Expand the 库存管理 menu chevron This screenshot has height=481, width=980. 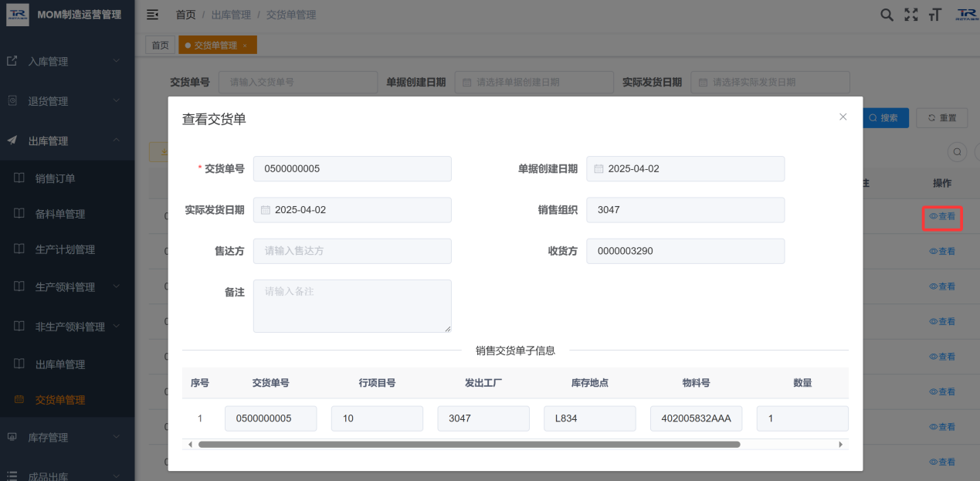point(116,437)
